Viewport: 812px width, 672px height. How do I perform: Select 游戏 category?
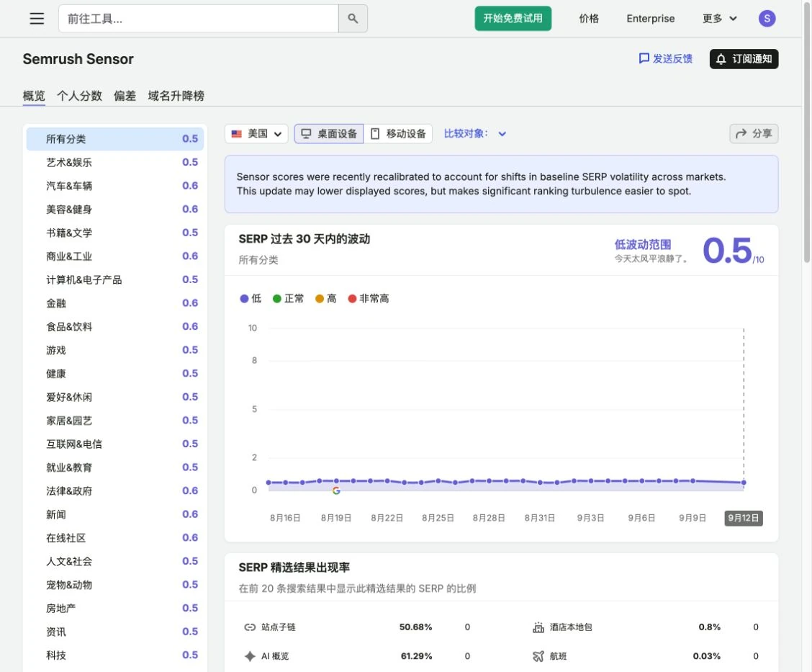click(x=115, y=350)
